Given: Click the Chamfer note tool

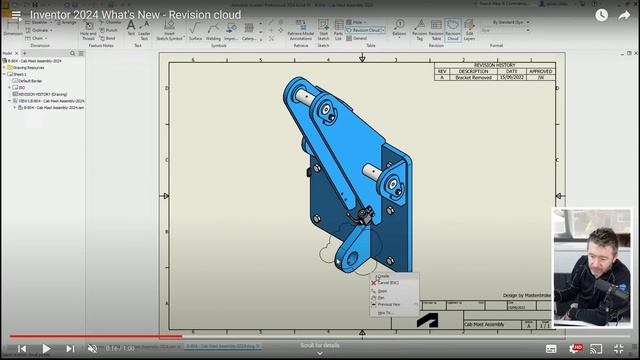Looking at the screenshot, I should point(111,23).
